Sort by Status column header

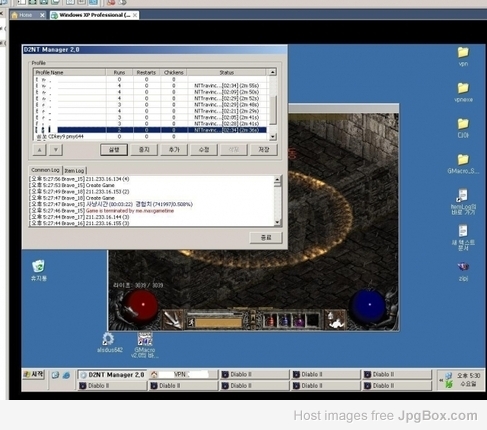(x=227, y=72)
